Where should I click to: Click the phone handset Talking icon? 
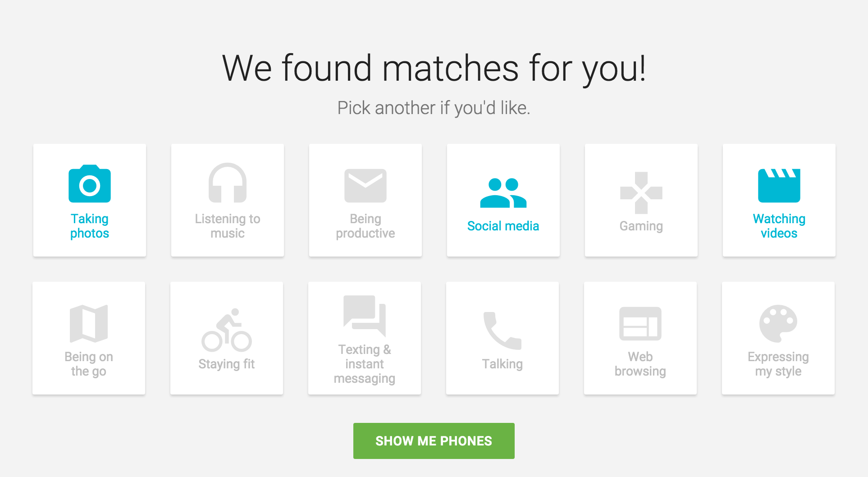click(503, 330)
